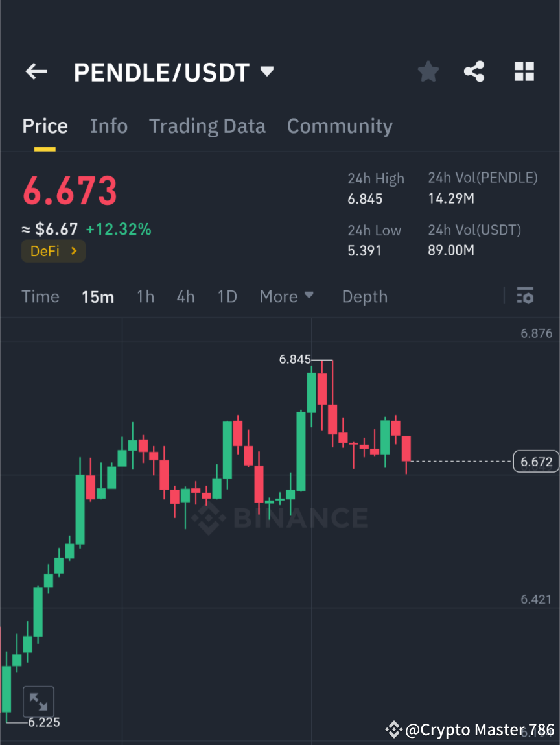
Task: Expand the chart to fullscreen
Action: tap(39, 701)
